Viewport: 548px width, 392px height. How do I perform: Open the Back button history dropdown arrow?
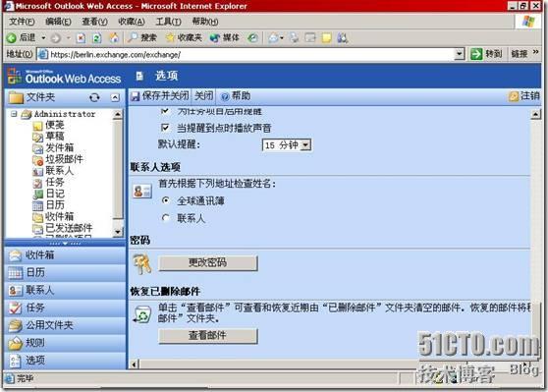(x=43, y=37)
